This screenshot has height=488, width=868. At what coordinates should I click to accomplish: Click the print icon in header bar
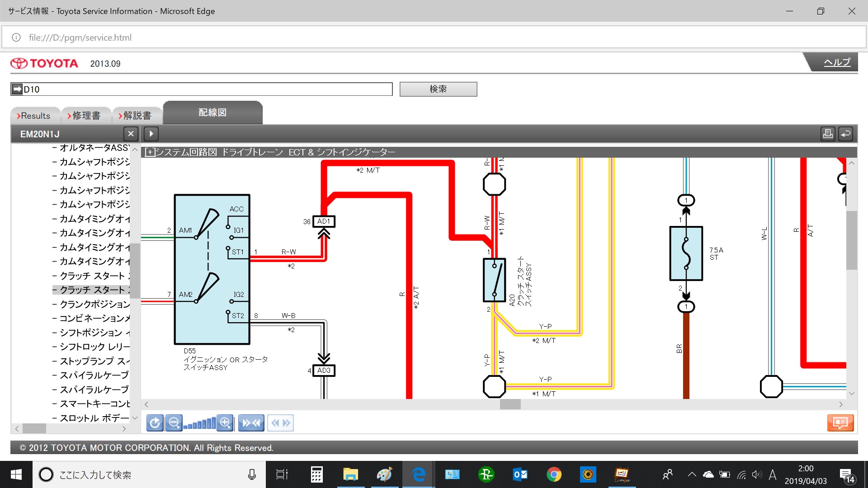(x=827, y=134)
